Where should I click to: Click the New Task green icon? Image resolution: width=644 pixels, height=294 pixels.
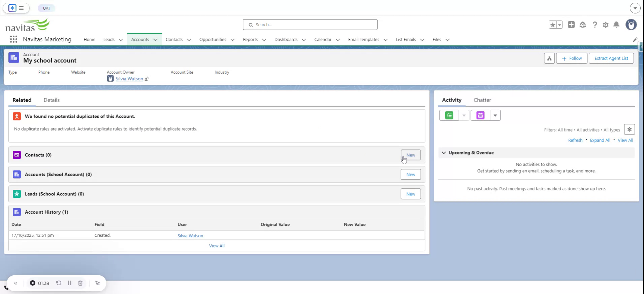click(x=449, y=115)
